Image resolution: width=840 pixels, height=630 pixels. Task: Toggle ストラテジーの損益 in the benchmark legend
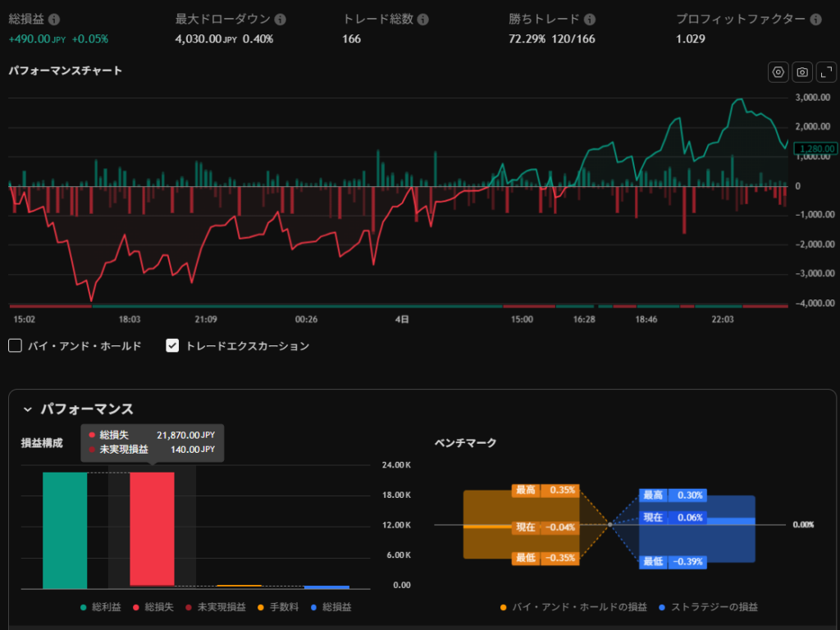click(709, 607)
